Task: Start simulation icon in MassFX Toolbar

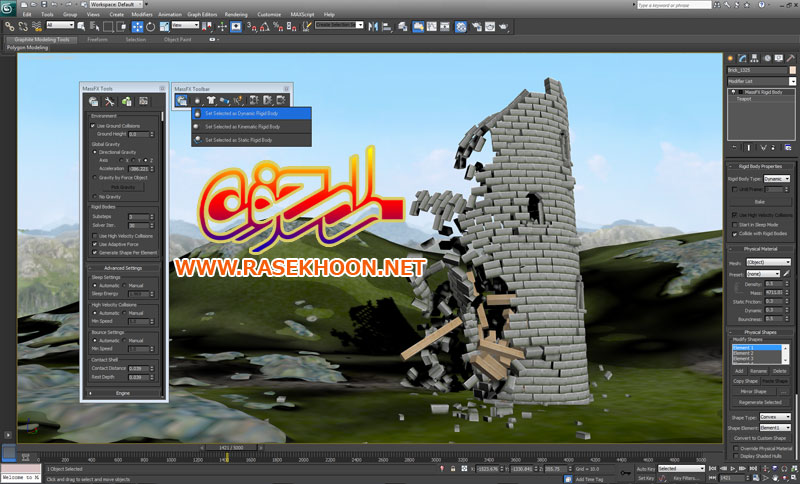Action: 268,100
